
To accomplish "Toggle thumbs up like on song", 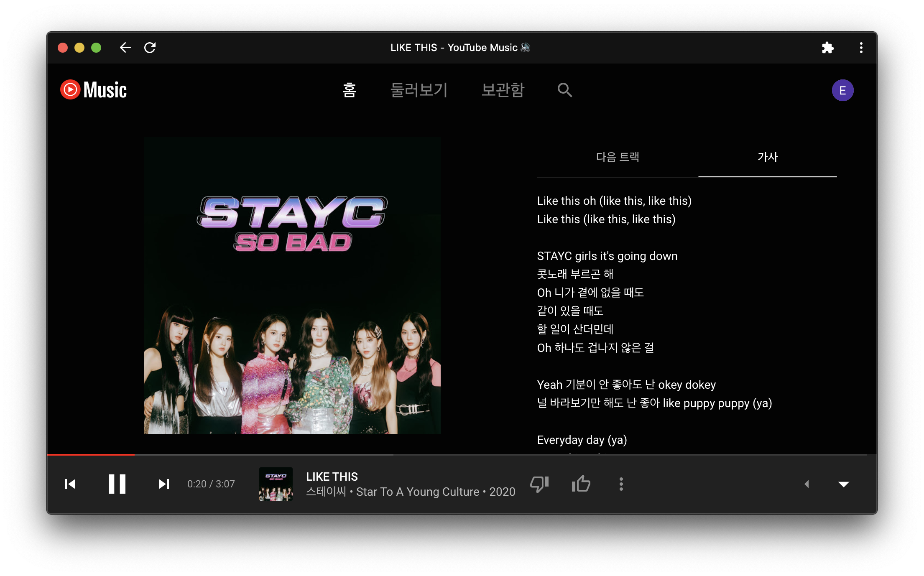I will [x=581, y=484].
